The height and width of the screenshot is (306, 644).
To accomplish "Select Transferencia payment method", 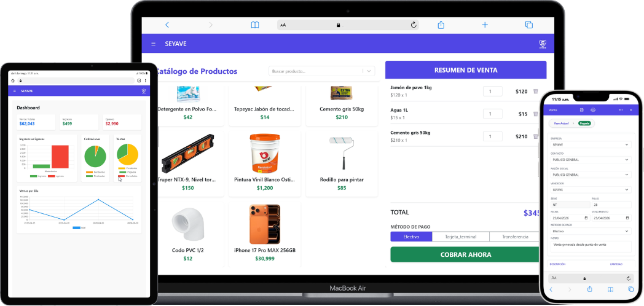I will [514, 237].
